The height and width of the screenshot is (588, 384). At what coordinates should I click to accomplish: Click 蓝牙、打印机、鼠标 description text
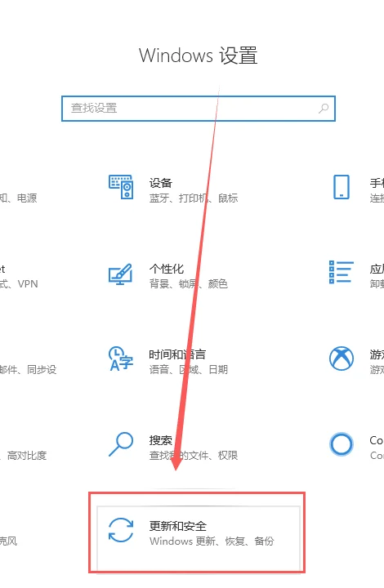(194, 198)
